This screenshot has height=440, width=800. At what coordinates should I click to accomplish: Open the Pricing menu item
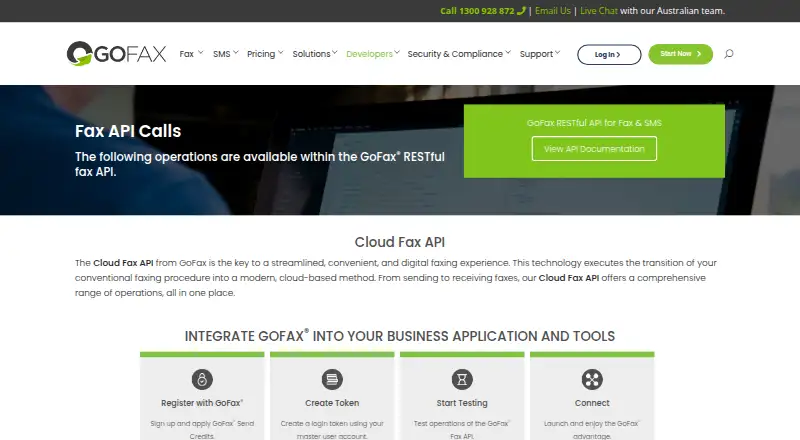[261, 54]
